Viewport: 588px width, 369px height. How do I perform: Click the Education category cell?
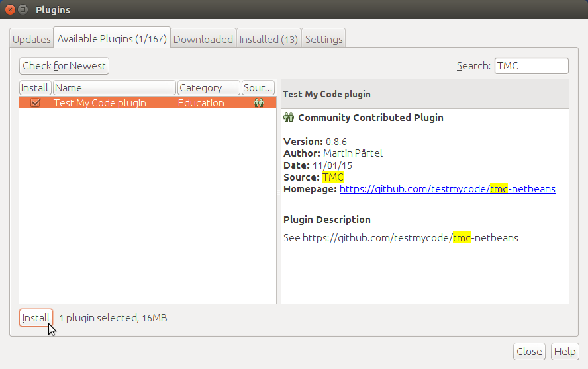[201, 102]
